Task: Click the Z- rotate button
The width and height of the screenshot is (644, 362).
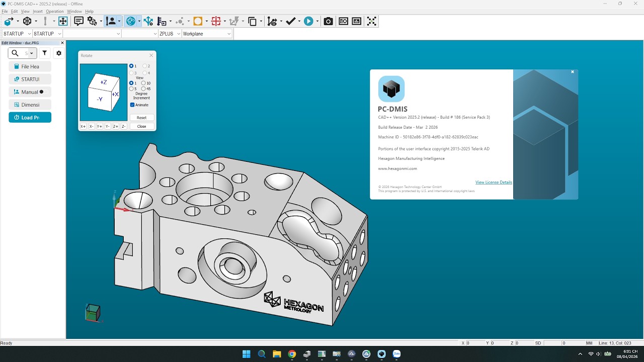Action: click(124, 126)
